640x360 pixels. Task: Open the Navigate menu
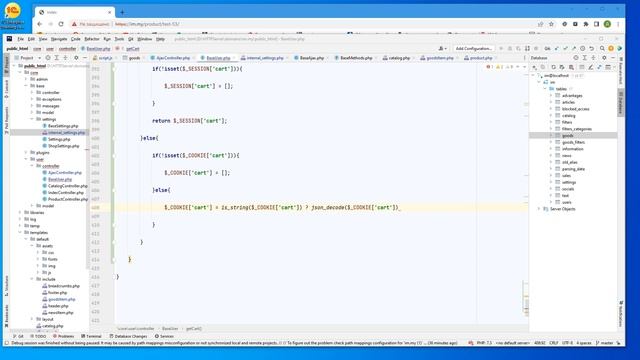pyautogui.click(x=59, y=39)
